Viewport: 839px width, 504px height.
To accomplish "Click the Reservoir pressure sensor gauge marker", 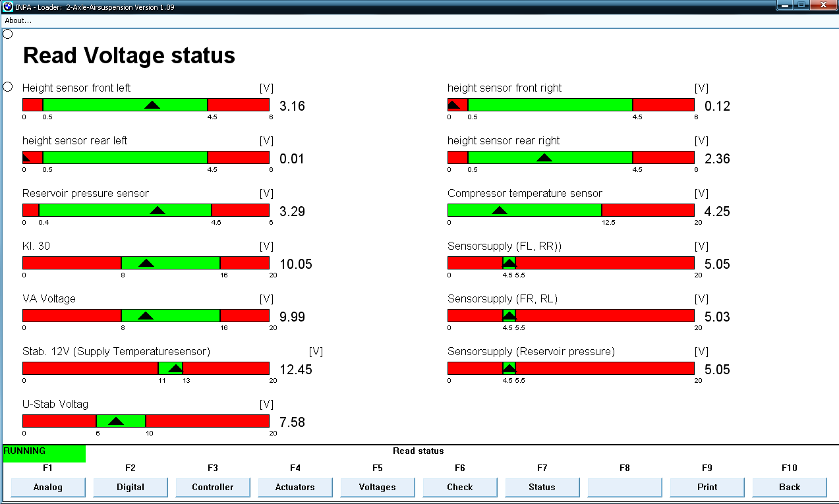I will pos(158,210).
